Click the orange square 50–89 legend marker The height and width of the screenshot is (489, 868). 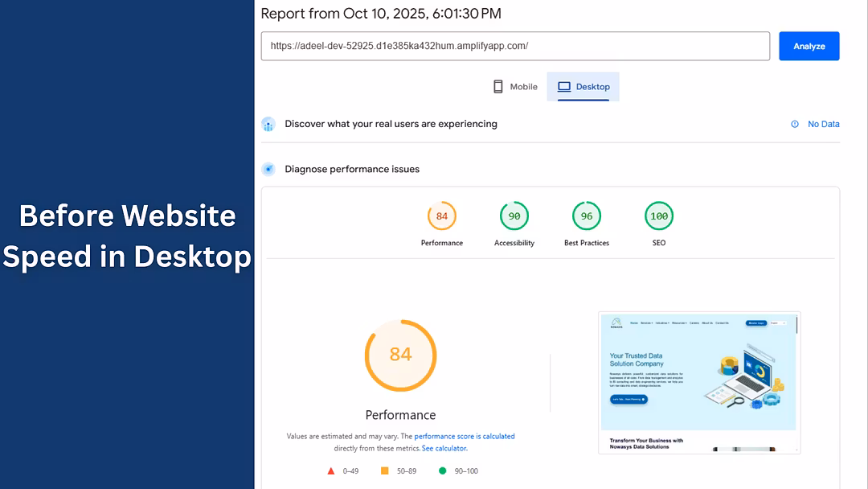385,471
